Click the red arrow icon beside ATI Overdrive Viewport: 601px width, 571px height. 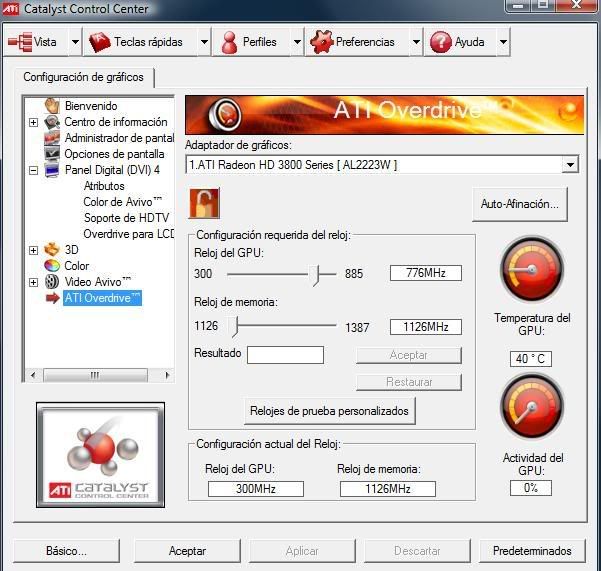[x=53, y=298]
